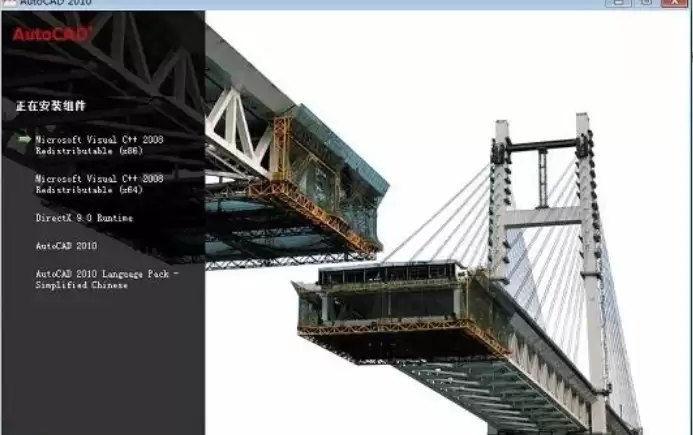The width and height of the screenshot is (693, 435).
Task: Click the DirectX 9.0 Runtime entry
Action: point(84,218)
